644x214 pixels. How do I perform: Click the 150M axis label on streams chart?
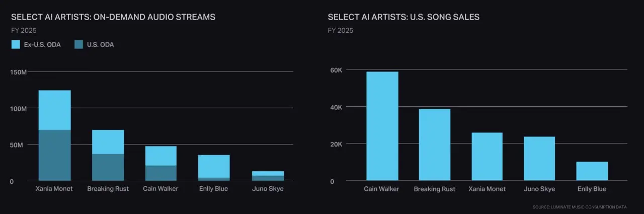click(19, 72)
